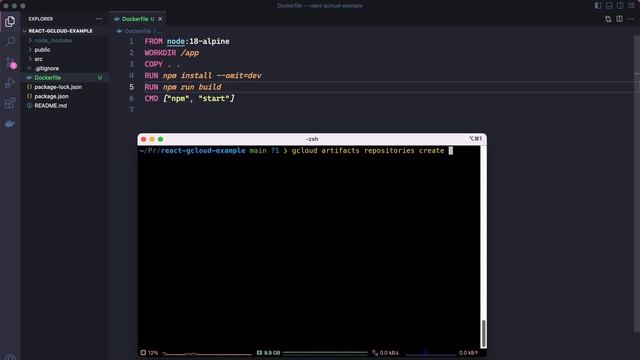Click npm run build text on line 5
The image size is (640, 360).
(x=192, y=87)
